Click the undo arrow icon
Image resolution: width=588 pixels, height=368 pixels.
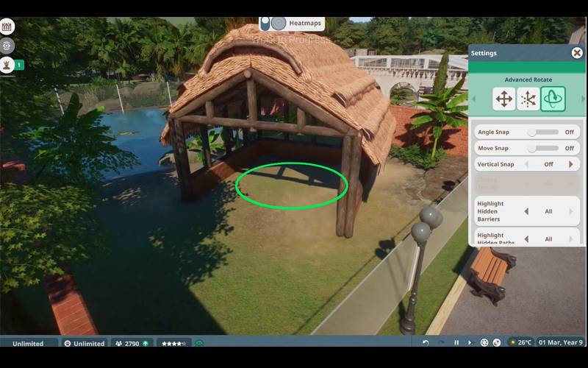click(x=426, y=343)
